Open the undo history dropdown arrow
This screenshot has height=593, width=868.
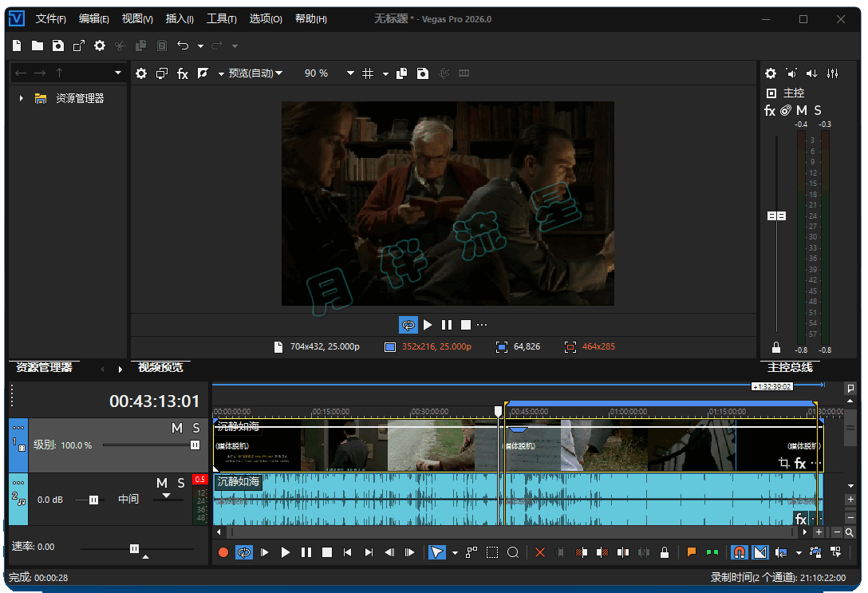click(200, 46)
